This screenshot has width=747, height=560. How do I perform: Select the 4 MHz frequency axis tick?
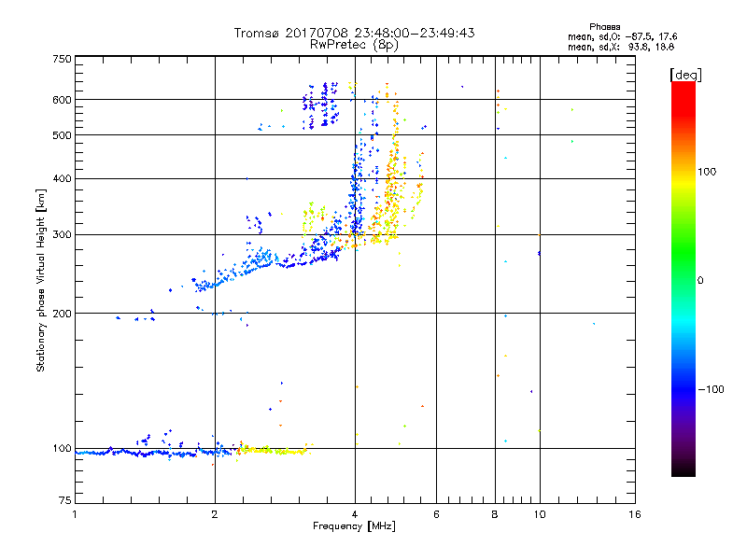[x=354, y=514]
